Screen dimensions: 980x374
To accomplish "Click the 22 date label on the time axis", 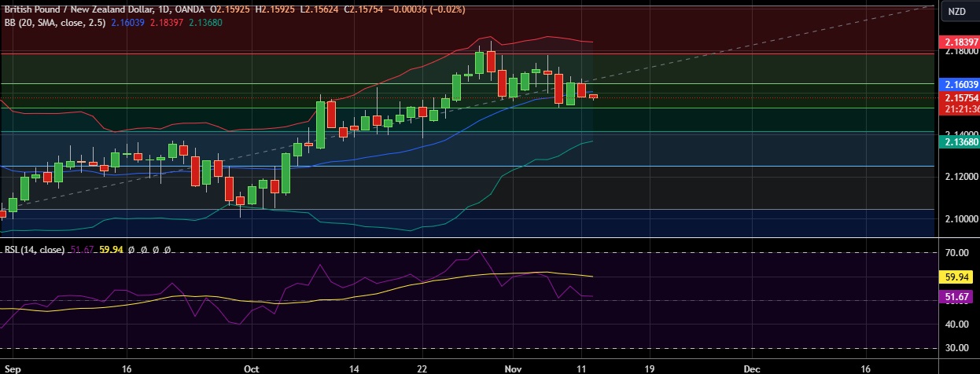I will [422, 368].
